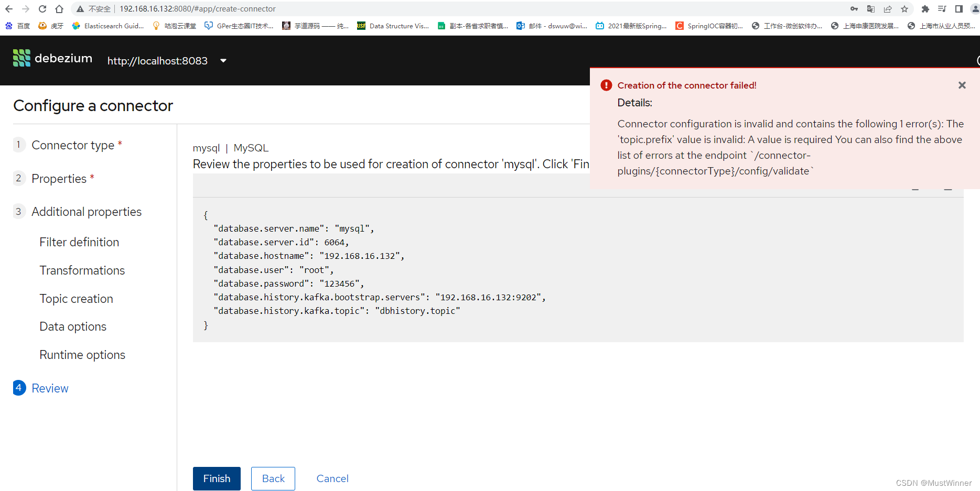The width and height of the screenshot is (980, 491).
Task: Open saved passwords via the key icon
Action: point(854,8)
